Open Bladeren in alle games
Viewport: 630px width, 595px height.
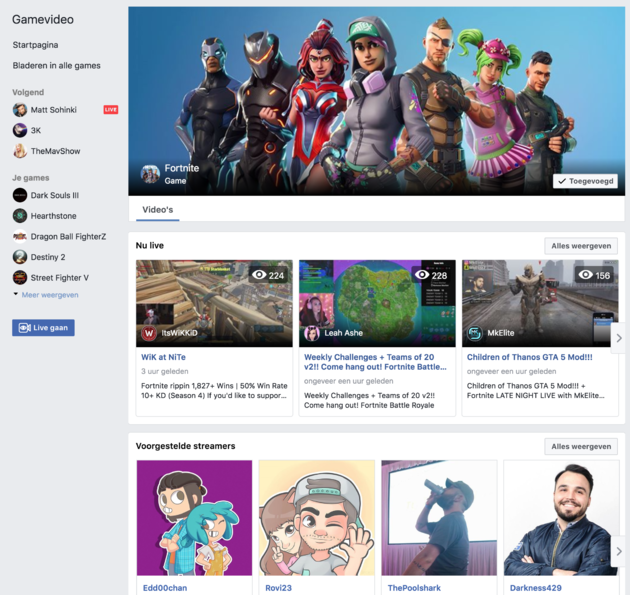pyautogui.click(x=57, y=65)
